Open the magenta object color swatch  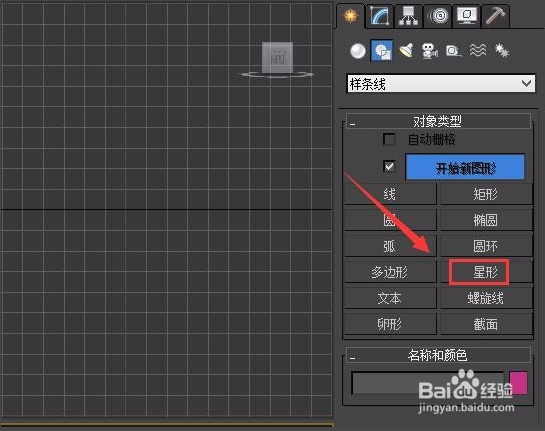(x=518, y=383)
